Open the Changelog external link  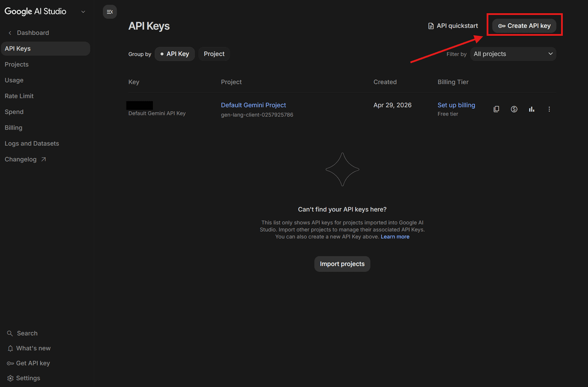click(21, 159)
